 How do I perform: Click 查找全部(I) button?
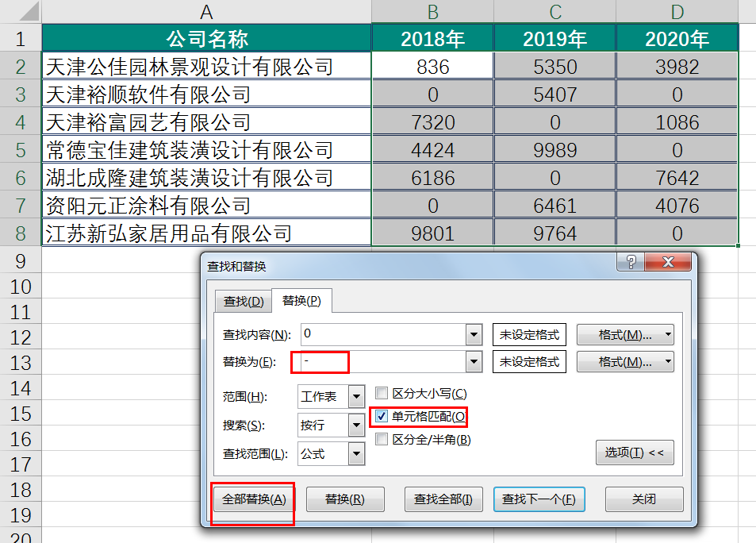coord(443,499)
